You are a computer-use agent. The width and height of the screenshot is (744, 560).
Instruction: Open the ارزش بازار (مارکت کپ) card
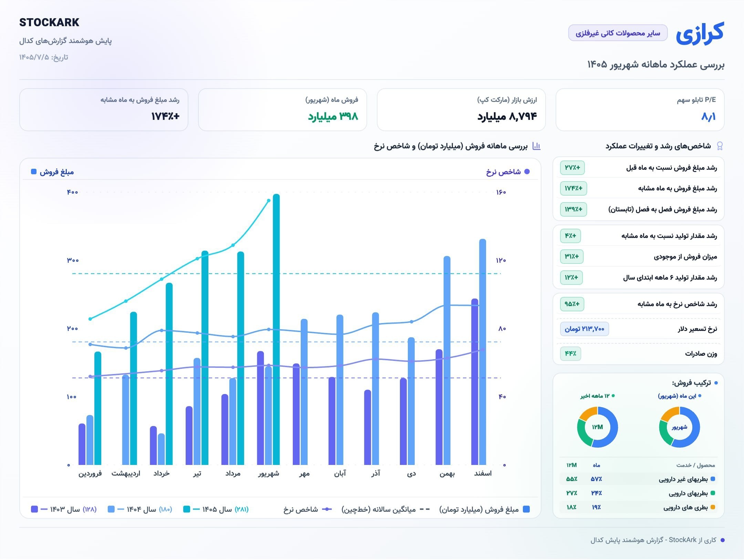click(x=461, y=110)
